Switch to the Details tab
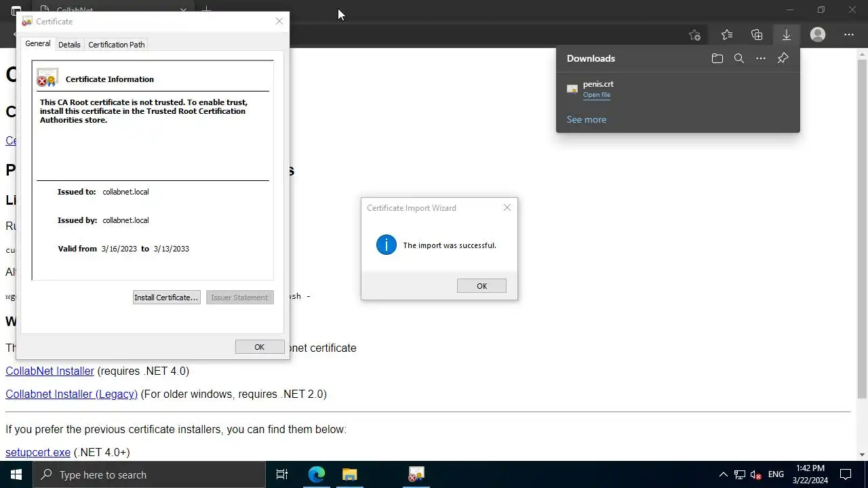The height and width of the screenshot is (488, 868). (69, 45)
